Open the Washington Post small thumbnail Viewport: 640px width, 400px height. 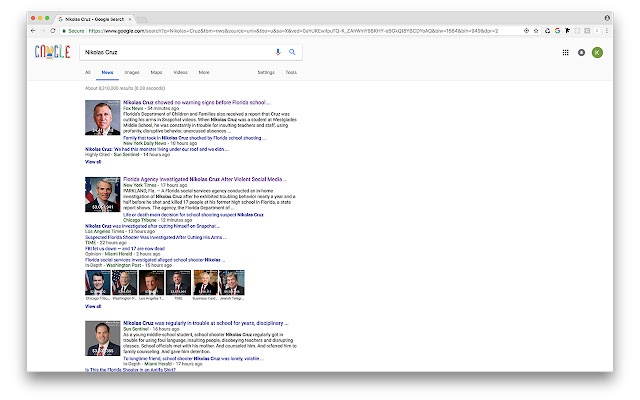pos(124,282)
